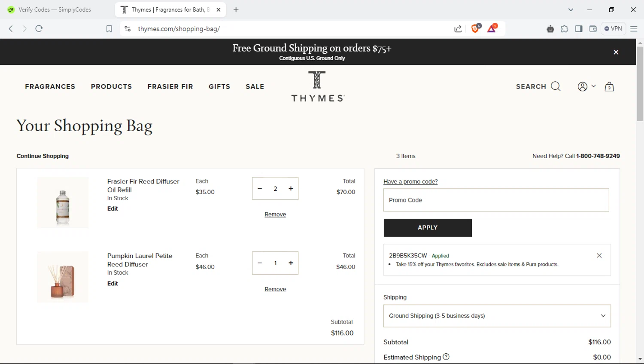The width and height of the screenshot is (644, 364).
Task: Click Continue Shopping link
Action: tap(43, 156)
